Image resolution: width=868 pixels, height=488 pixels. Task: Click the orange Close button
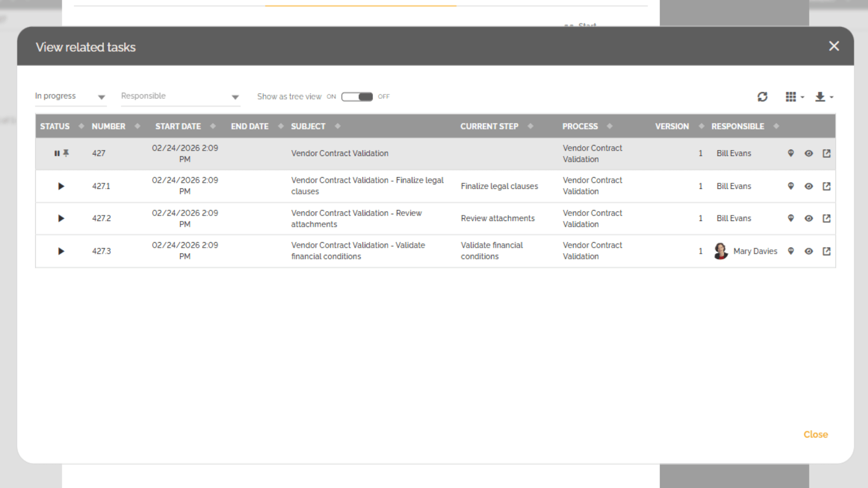click(x=815, y=434)
